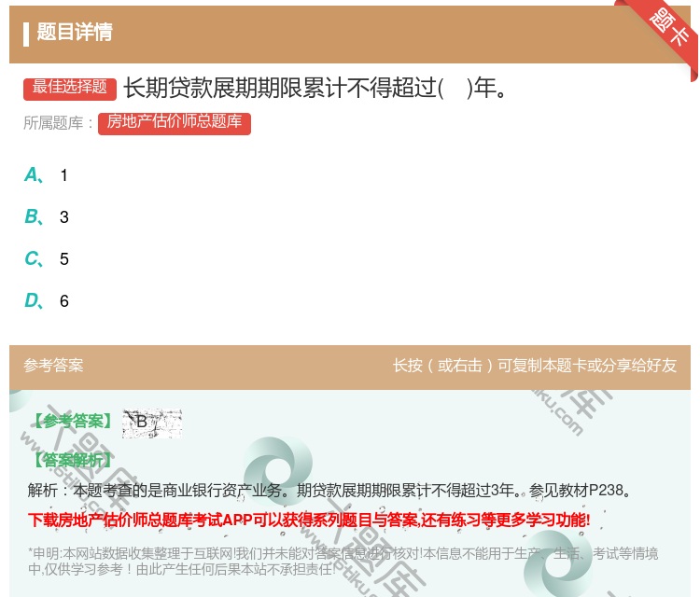Image resolution: width=700 pixels, height=597 pixels.
Task: Click the 题卡 corner ribbon
Action: pos(668,28)
